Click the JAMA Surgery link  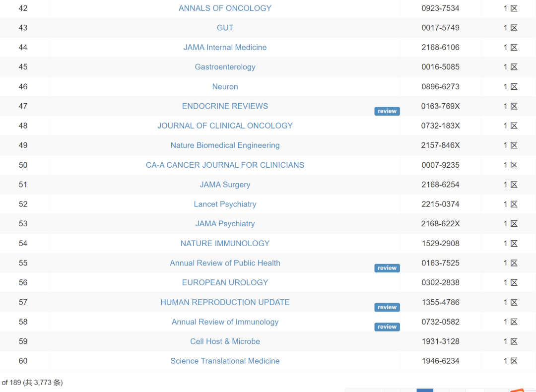[x=225, y=185]
